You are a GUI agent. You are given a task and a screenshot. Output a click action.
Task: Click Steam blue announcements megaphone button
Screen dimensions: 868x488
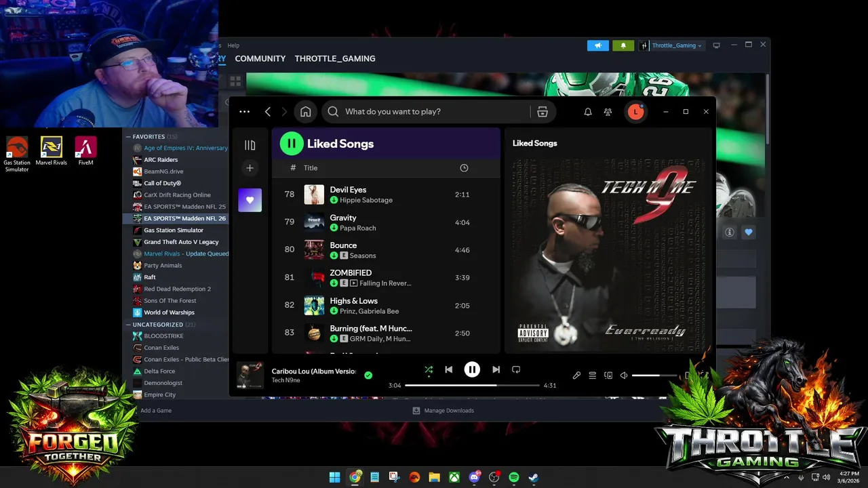click(x=598, y=45)
